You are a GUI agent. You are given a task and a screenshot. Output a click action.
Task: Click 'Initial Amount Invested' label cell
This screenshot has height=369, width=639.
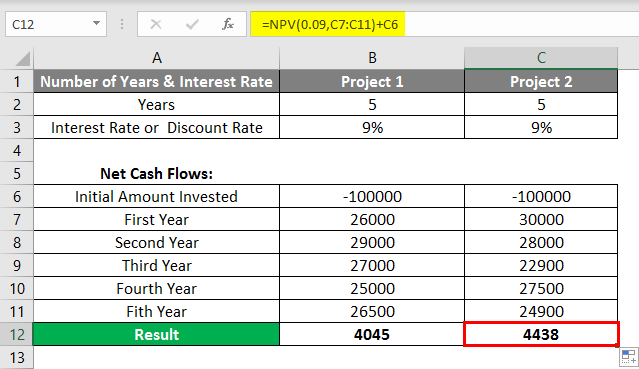(156, 197)
